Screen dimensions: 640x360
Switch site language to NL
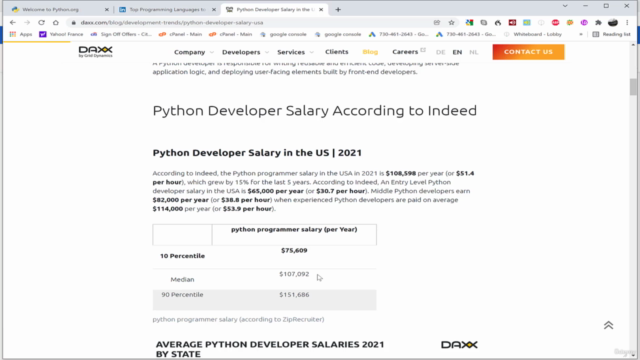(473, 52)
